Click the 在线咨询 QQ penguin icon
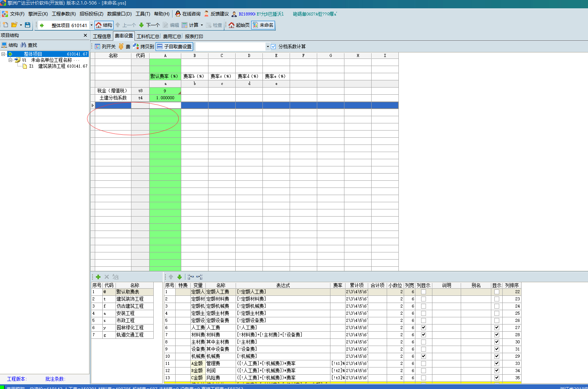 178,14
